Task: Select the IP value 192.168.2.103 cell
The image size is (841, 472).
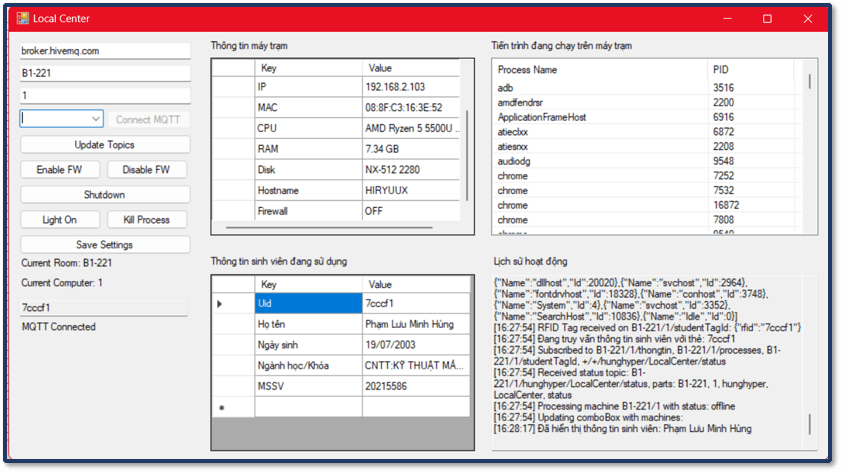Action: (x=411, y=87)
